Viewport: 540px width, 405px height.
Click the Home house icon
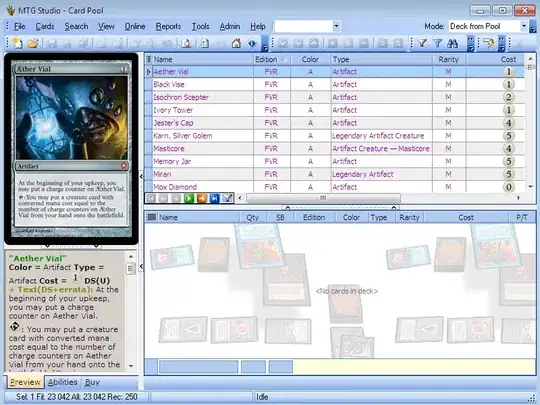(x=236, y=43)
